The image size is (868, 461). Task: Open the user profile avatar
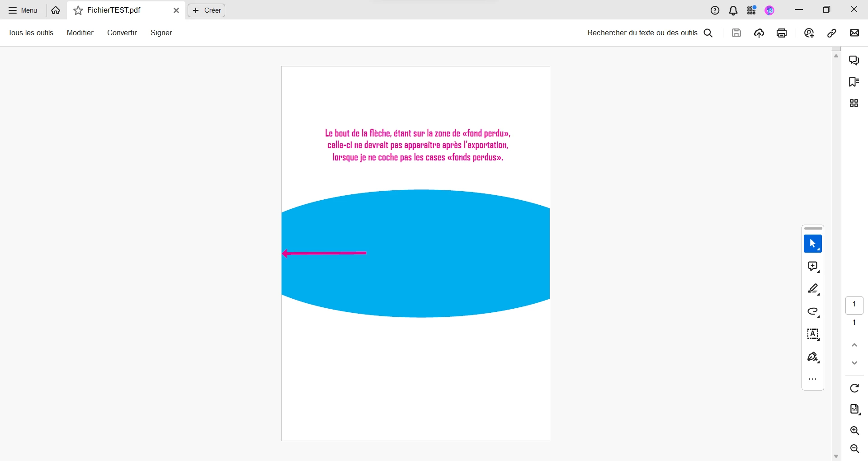(770, 10)
